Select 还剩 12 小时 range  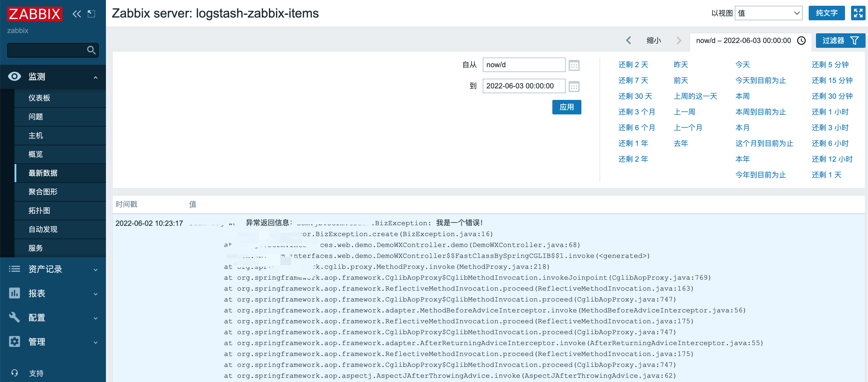(x=832, y=159)
